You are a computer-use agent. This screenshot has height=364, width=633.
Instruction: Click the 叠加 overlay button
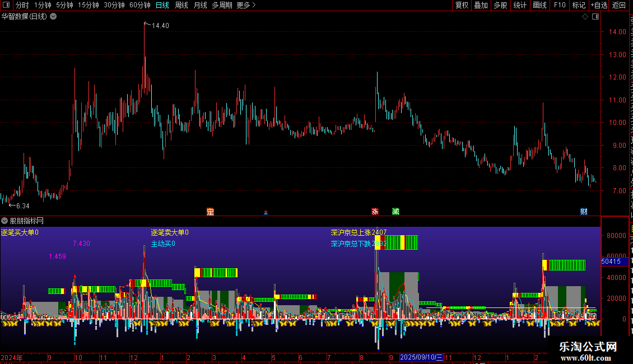[x=481, y=5]
